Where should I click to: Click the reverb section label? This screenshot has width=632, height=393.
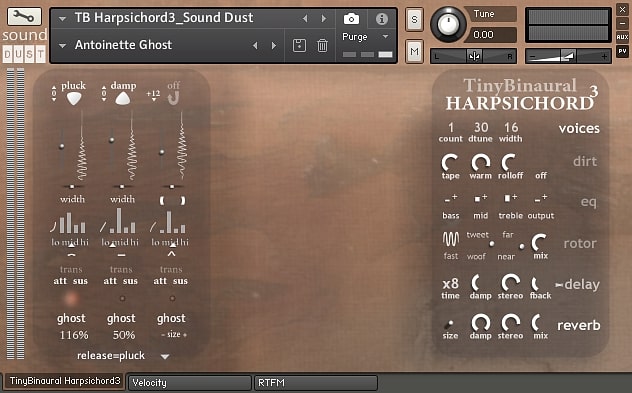(x=578, y=325)
